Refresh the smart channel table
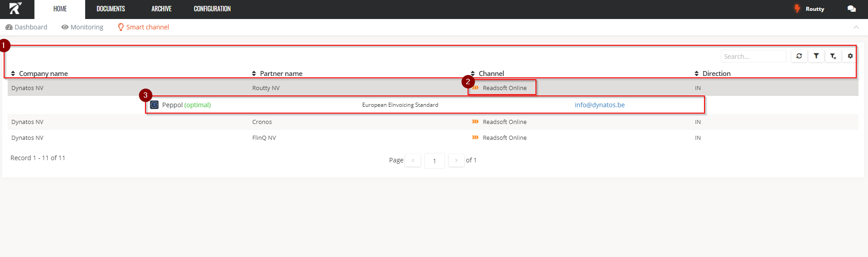 pos(799,56)
